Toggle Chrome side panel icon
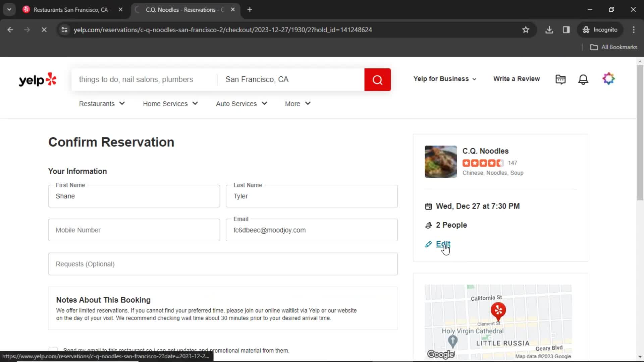Screen dimensions: 644x362 (566, 30)
